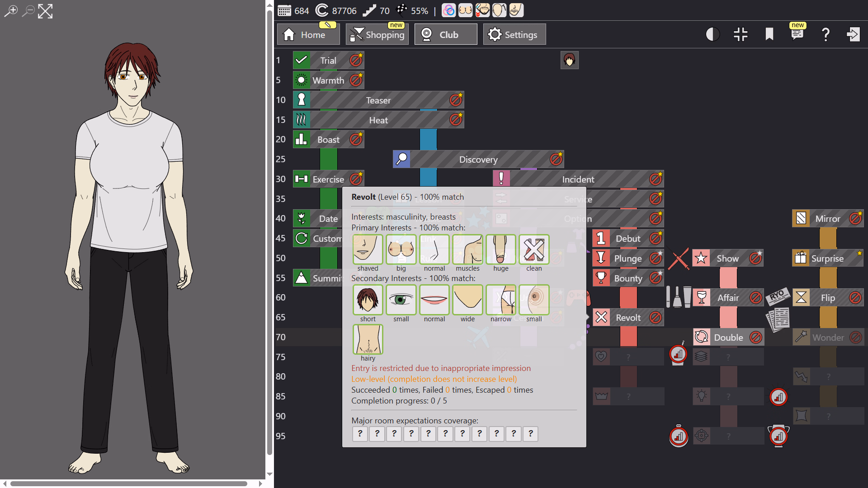
Task: Open the help question mark
Action: (x=826, y=34)
